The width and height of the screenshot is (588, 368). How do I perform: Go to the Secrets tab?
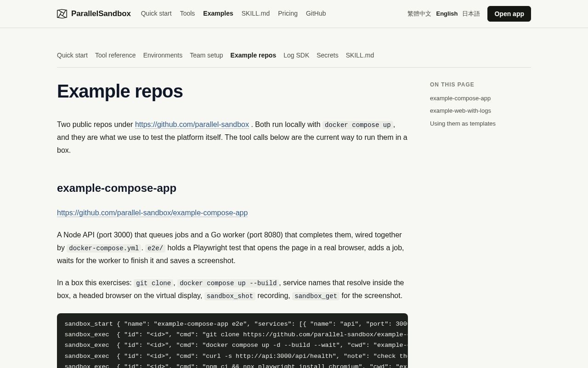coord(328,55)
